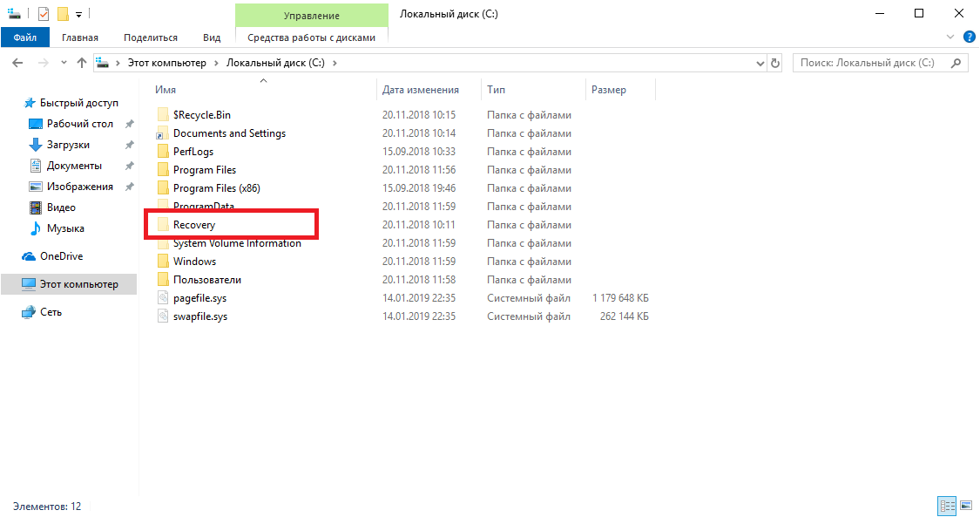This screenshot has height=517, width=980.
Task: Expand the ribbon with the chevron arrow
Action: tap(950, 37)
